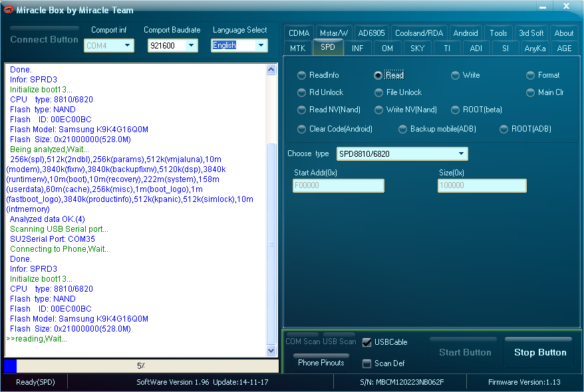
Task: Switch to the SKY tab
Action: pos(418,49)
